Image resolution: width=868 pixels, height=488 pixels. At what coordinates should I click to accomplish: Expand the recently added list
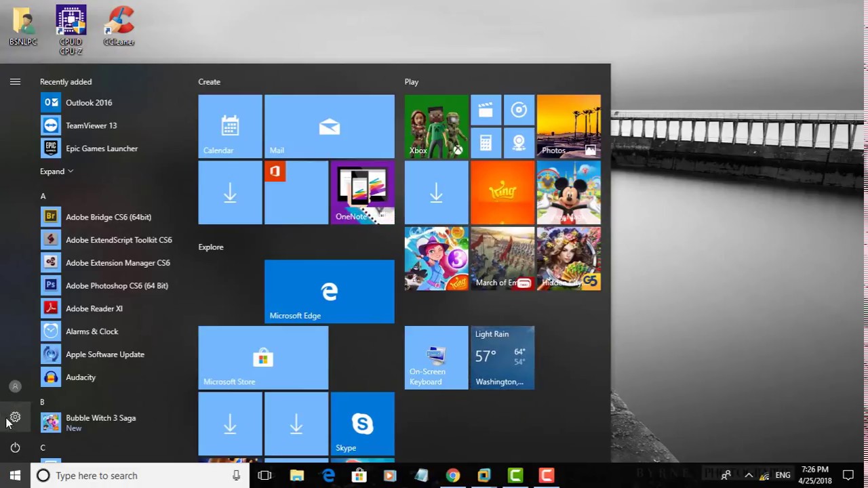pyautogui.click(x=56, y=171)
